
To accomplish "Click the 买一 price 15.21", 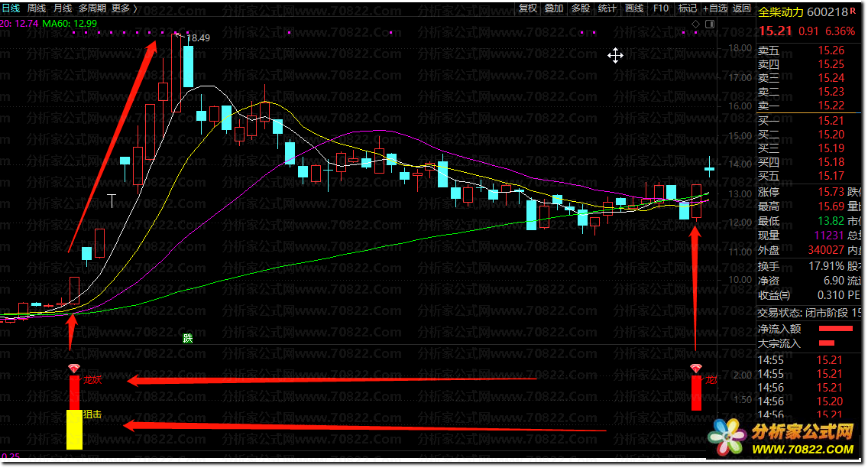I will pyautogui.click(x=831, y=121).
